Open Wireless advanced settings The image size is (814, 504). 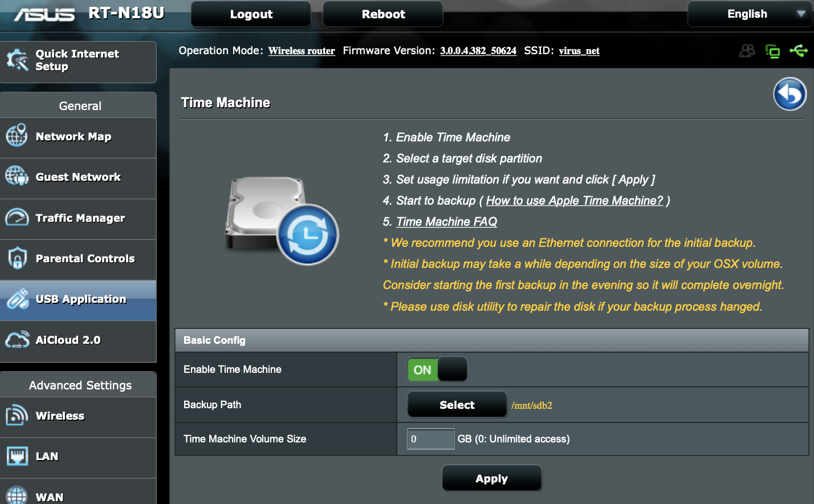[78, 417]
